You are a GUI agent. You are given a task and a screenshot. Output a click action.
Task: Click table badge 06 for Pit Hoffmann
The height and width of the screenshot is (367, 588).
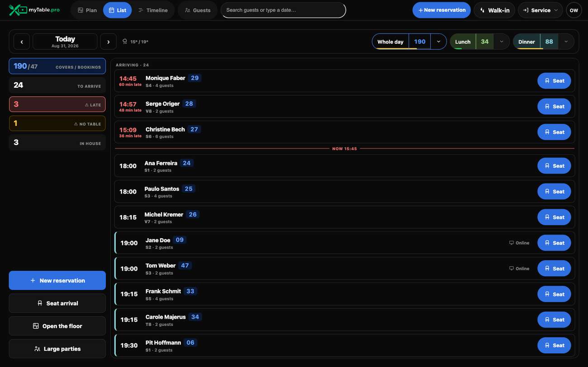coord(190,342)
